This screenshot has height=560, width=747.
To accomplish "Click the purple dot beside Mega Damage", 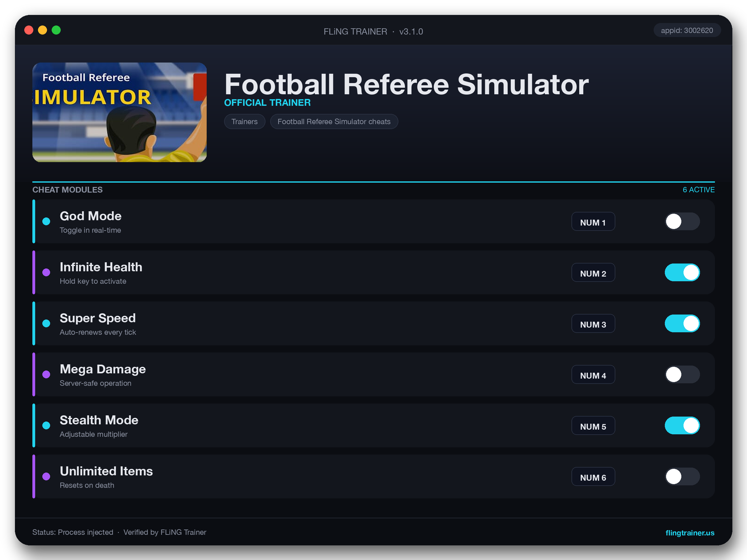I will point(46,374).
